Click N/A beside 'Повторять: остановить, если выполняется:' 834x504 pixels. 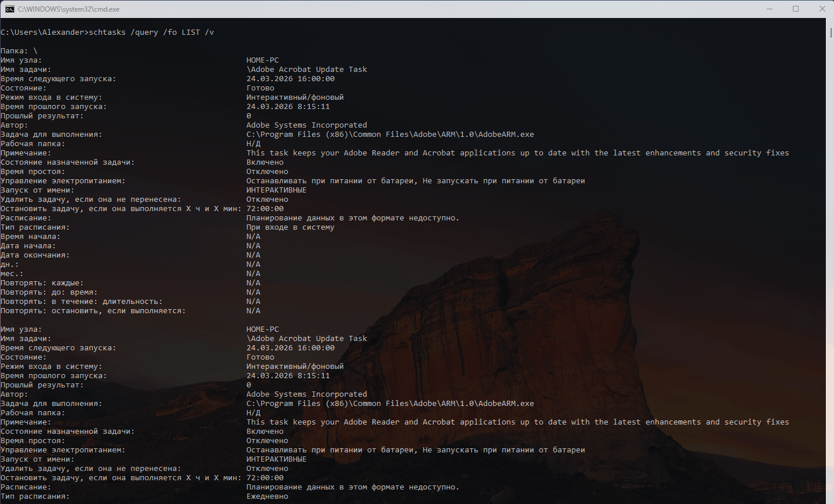[253, 311]
